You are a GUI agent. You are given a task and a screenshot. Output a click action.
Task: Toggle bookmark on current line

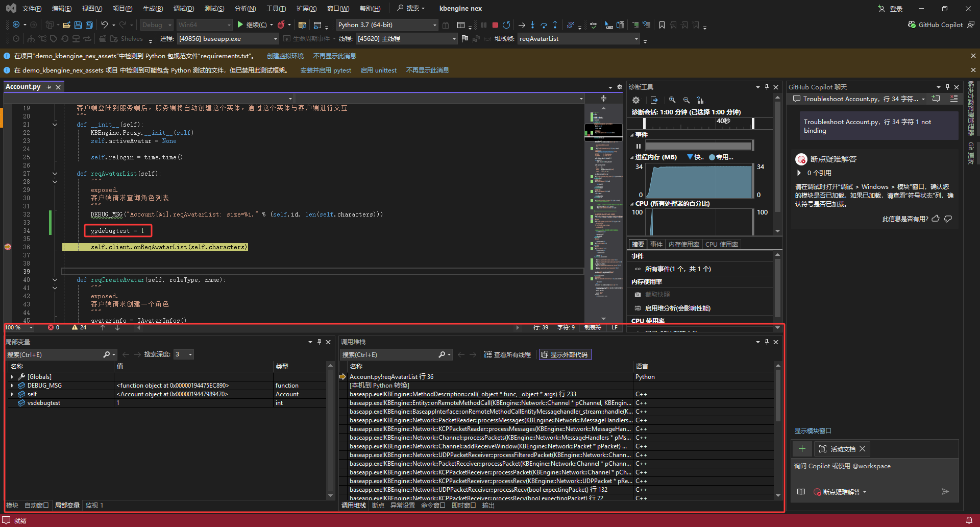[x=662, y=25]
